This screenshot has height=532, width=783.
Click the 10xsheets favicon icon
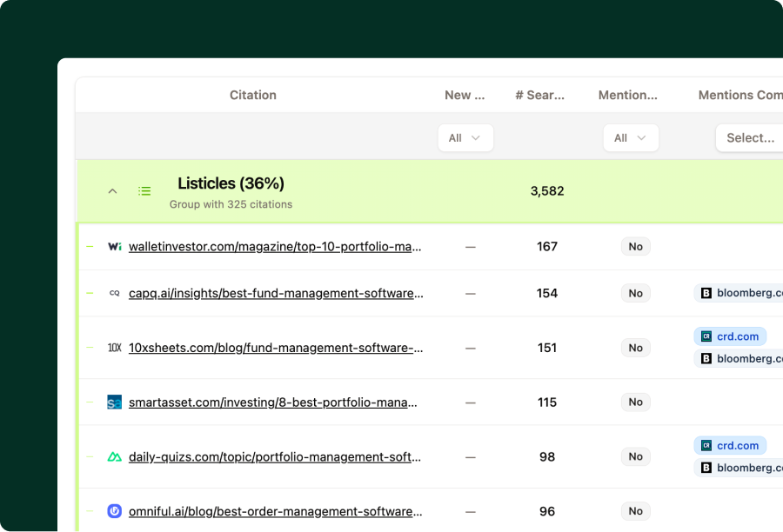(x=114, y=348)
